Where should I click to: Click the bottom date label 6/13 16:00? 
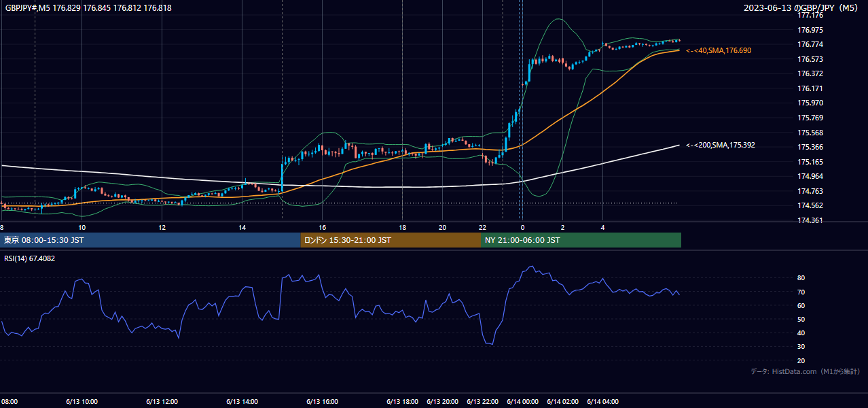[x=322, y=402]
